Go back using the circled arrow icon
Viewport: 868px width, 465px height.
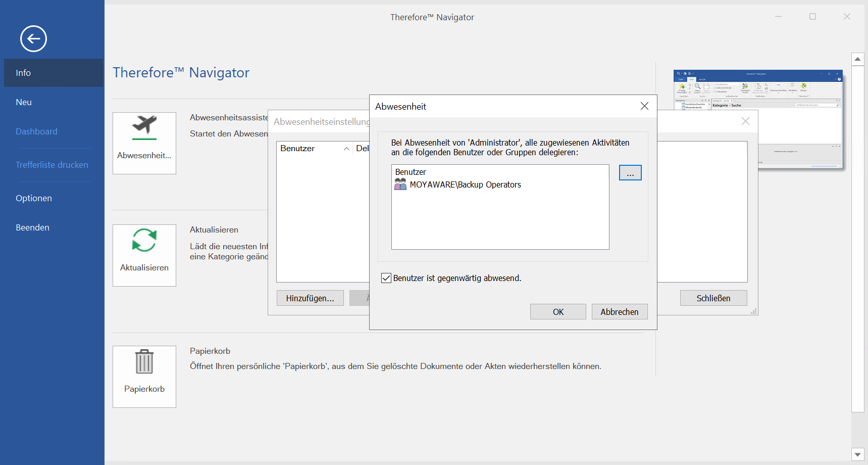(33, 38)
